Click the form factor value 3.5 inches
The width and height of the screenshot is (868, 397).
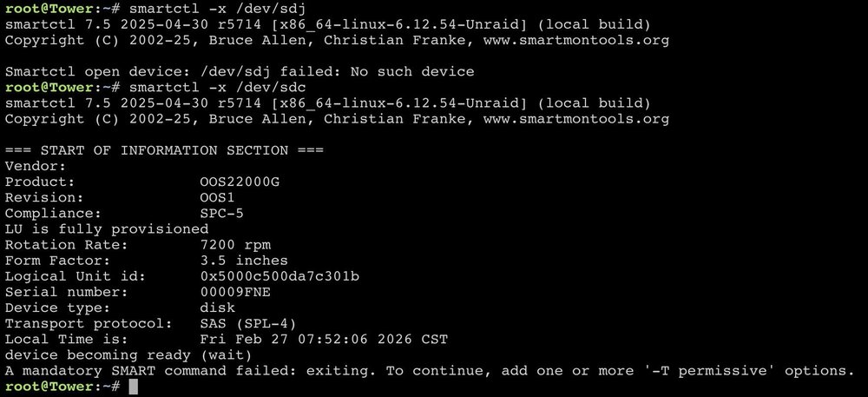pos(244,261)
